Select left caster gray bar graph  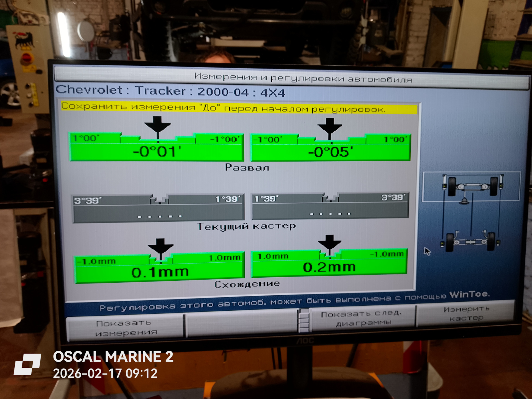[158, 208]
